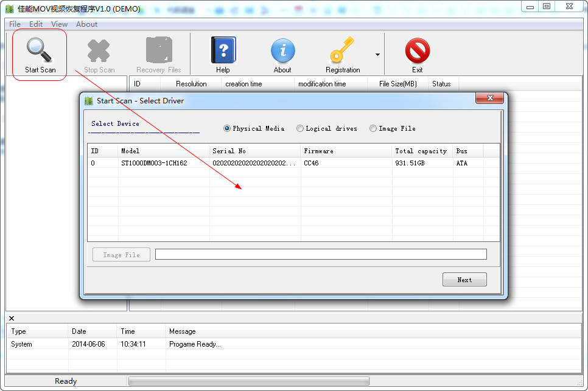The width and height of the screenshot is (588, 391).
Task: Click the Serial No column header
Action: point(255,151)
